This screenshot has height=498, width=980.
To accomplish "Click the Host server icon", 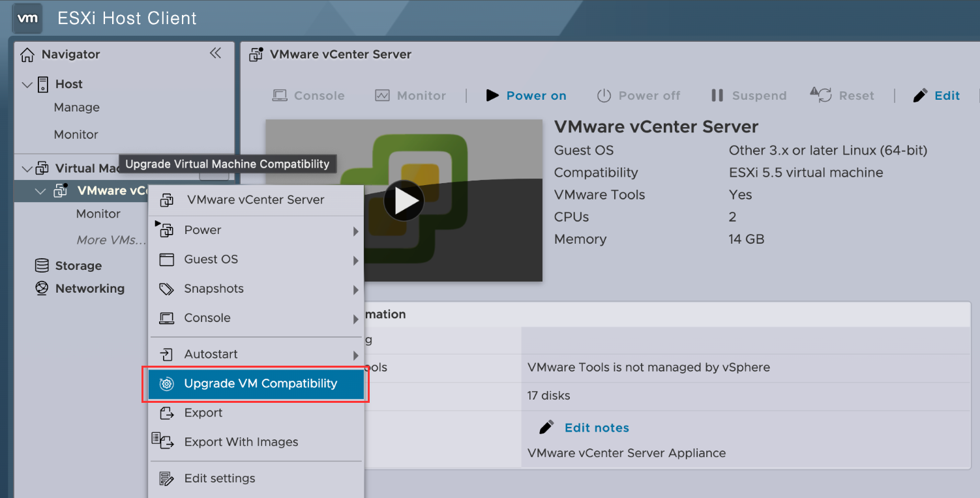I will pyautogui.click(x=43, y=84).
